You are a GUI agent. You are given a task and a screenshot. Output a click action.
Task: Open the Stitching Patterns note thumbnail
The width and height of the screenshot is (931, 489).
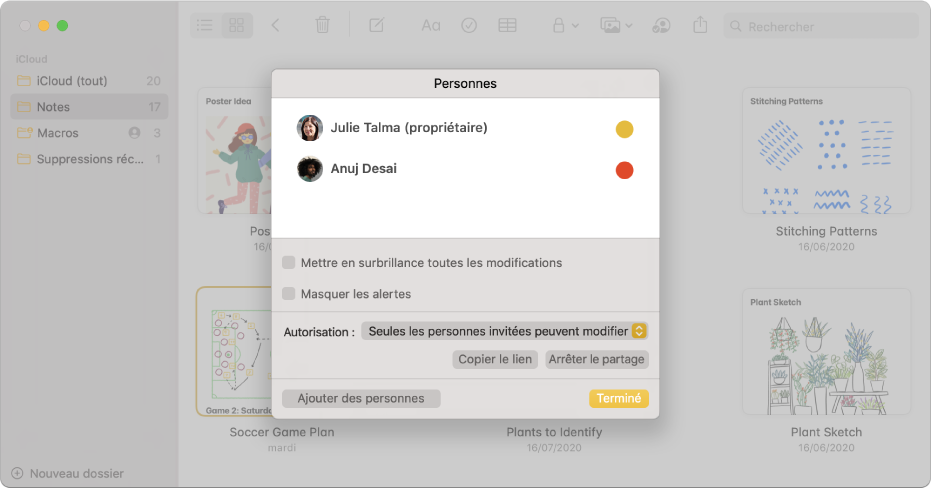(826, 151)
